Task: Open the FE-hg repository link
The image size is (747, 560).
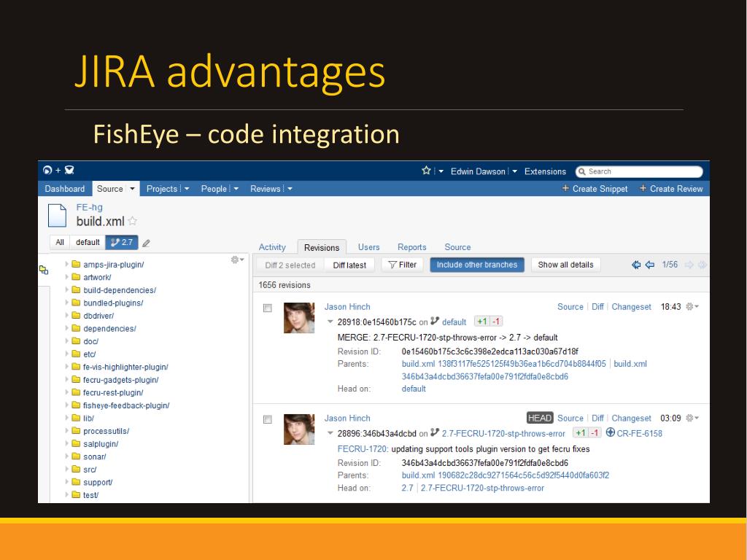Action: pyautogui.click(x=90, y=207)
